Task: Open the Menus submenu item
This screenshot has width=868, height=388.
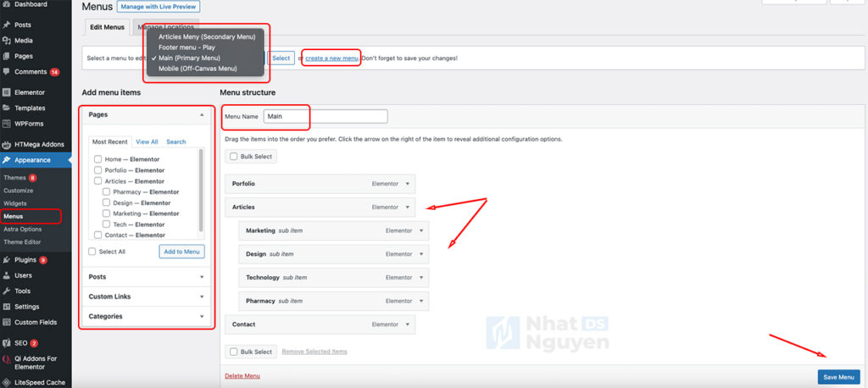Action: tap(14, 216)
